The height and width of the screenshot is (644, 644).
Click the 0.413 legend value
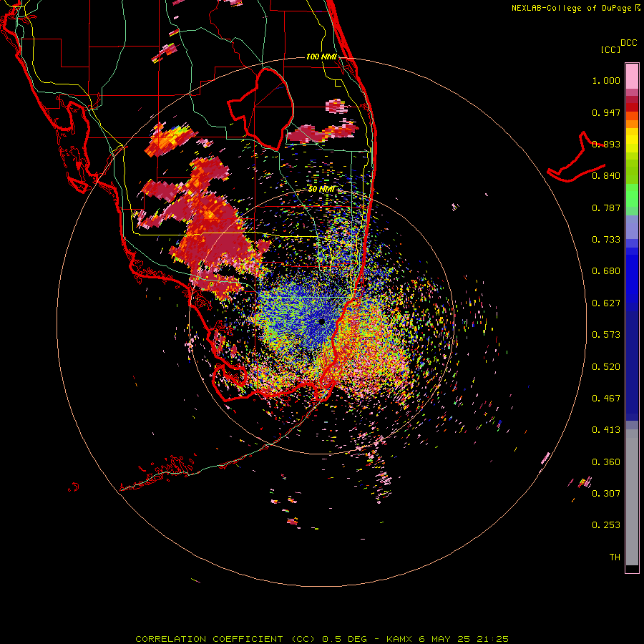coord(606,430)
